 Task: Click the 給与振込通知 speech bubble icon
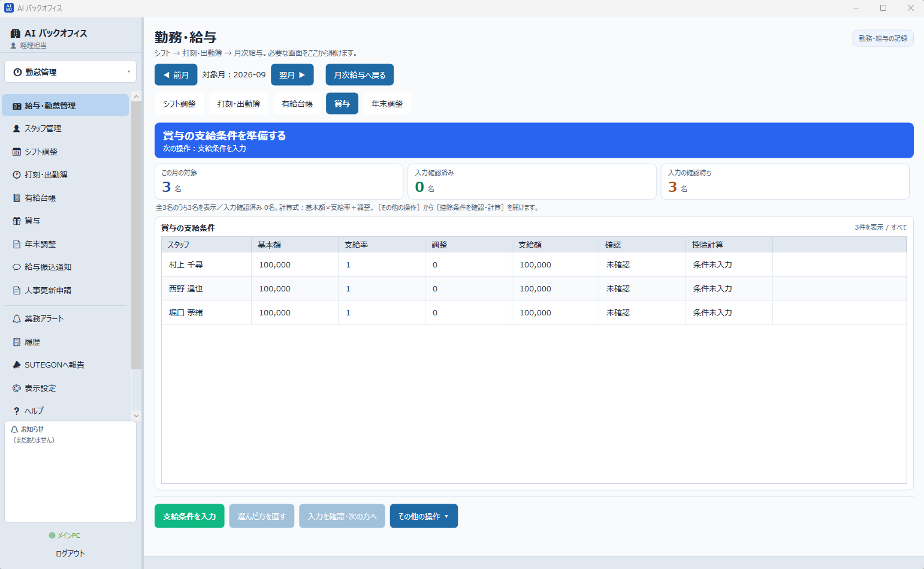17,267
